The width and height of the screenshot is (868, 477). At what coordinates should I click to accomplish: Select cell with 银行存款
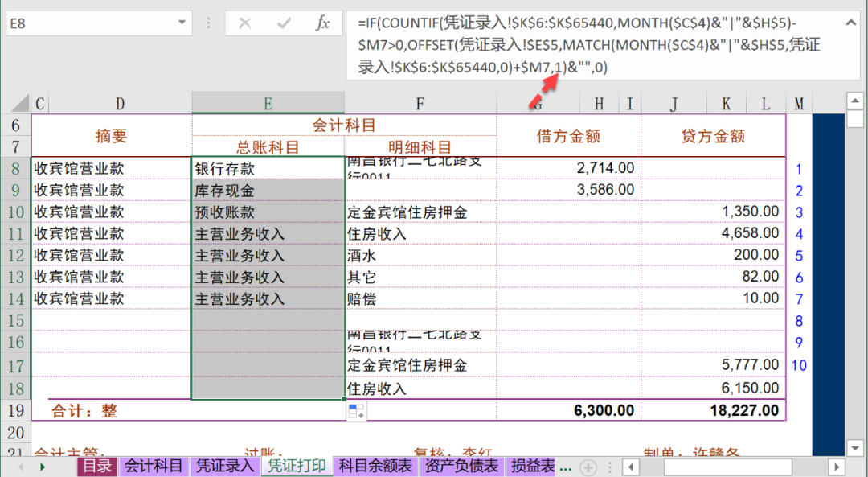[268, 168]
